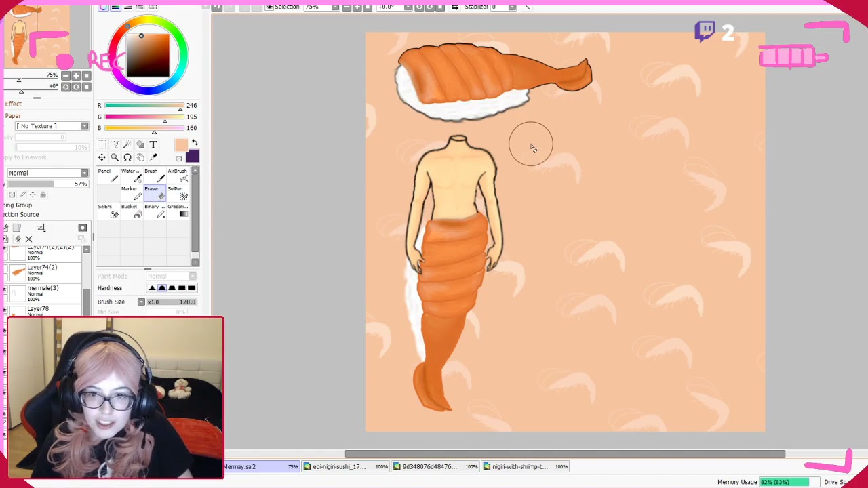Select the Binary pen tool

pos(155,210)
